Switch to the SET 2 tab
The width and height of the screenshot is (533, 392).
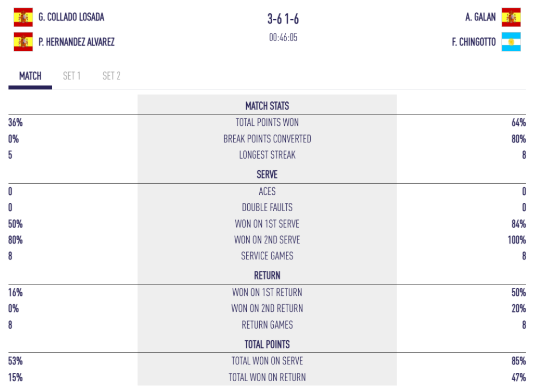[x=111, y=76]
